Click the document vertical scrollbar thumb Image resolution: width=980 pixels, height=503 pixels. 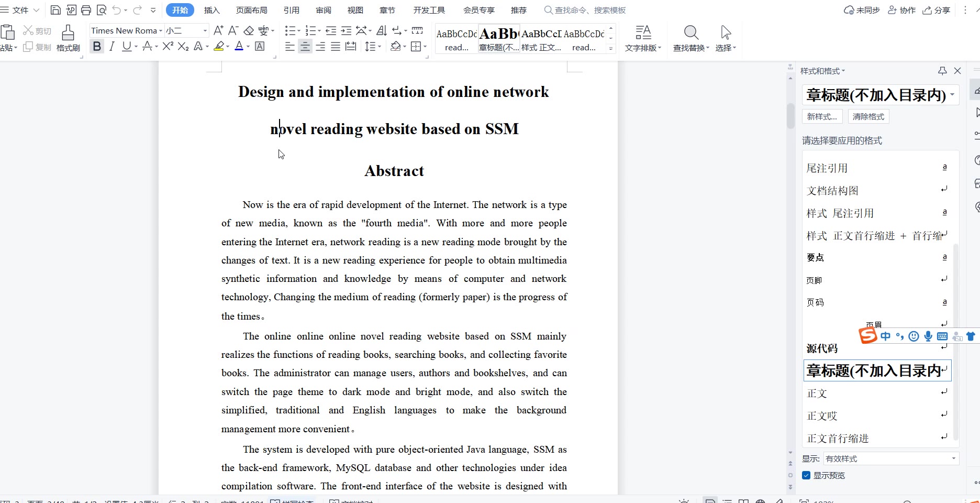(x=790, y=116)
